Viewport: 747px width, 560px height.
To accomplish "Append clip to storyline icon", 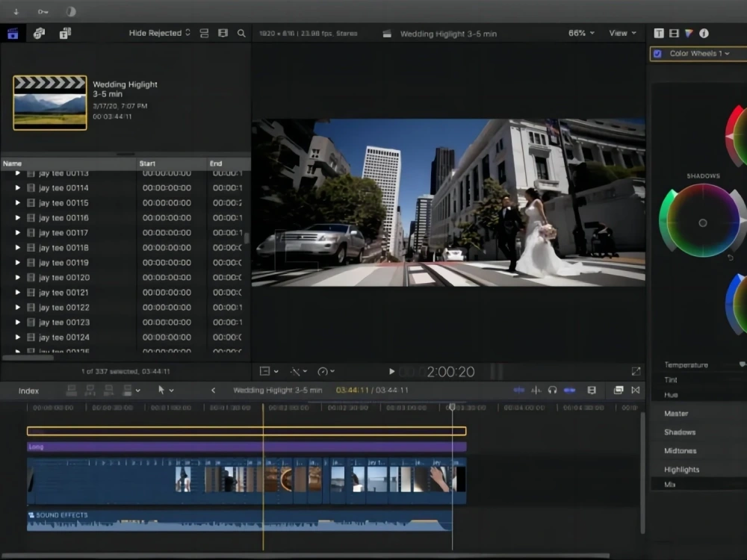I will coord(108,391).
